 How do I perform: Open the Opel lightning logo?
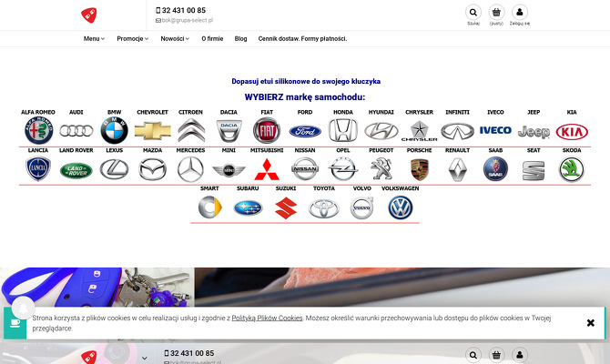point(342,169)
